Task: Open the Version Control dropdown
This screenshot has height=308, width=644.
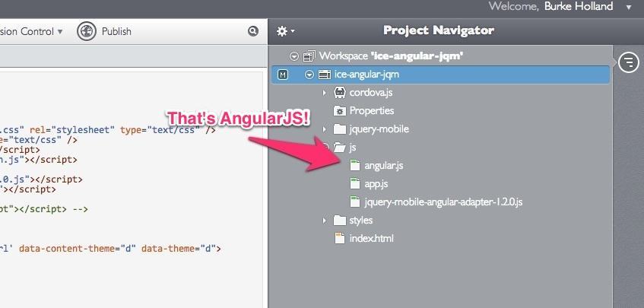Action: 31,32
